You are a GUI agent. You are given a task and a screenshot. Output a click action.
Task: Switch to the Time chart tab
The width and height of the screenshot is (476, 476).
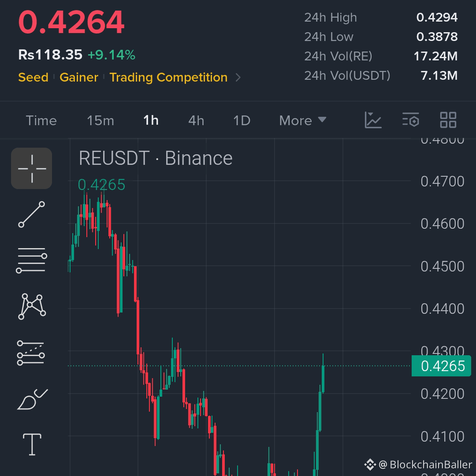pos(41,120)
